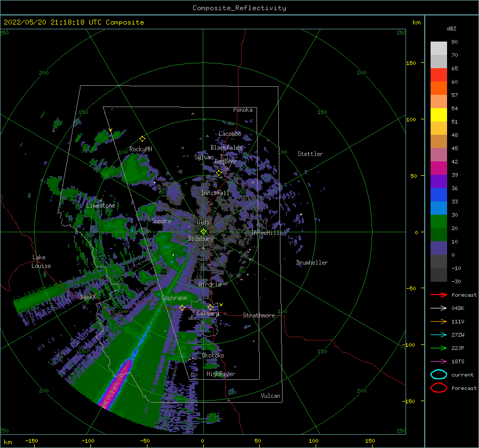Click the yellow diamond marker above RockyMH

pos(142,139)
